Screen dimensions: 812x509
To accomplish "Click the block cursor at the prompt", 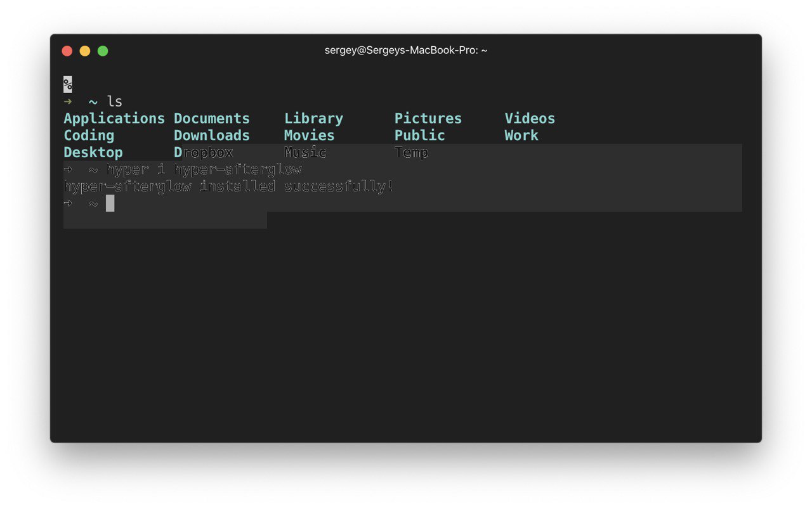I will tap(110, 203).
